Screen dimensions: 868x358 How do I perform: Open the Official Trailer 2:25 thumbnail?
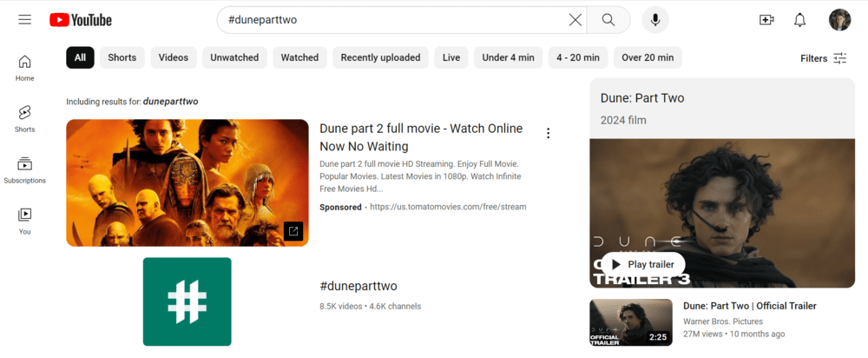point(631,322)
